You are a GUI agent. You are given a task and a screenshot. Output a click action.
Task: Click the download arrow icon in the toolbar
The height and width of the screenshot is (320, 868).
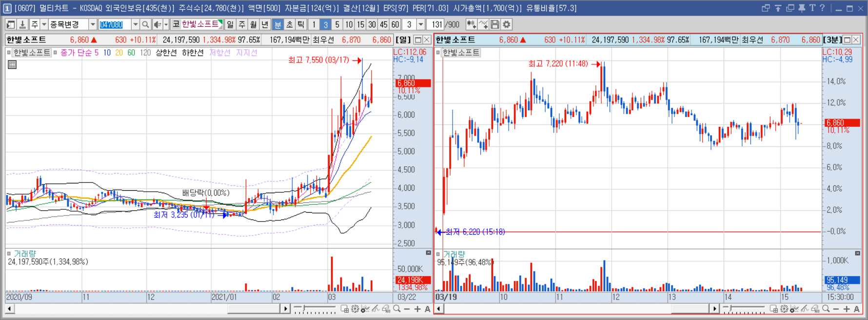pyautogui.click(x=22, y=24)
